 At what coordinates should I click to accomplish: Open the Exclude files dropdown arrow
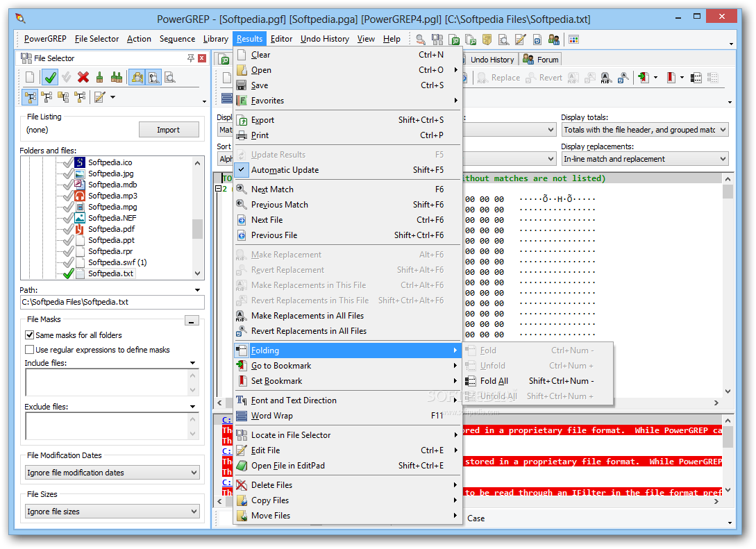192,407
